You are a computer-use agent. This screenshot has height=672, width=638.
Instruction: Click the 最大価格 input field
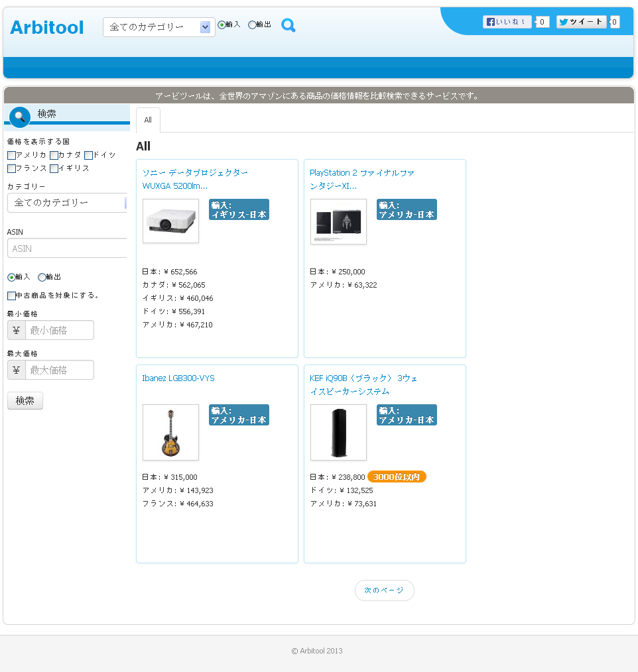pos(60,370)
